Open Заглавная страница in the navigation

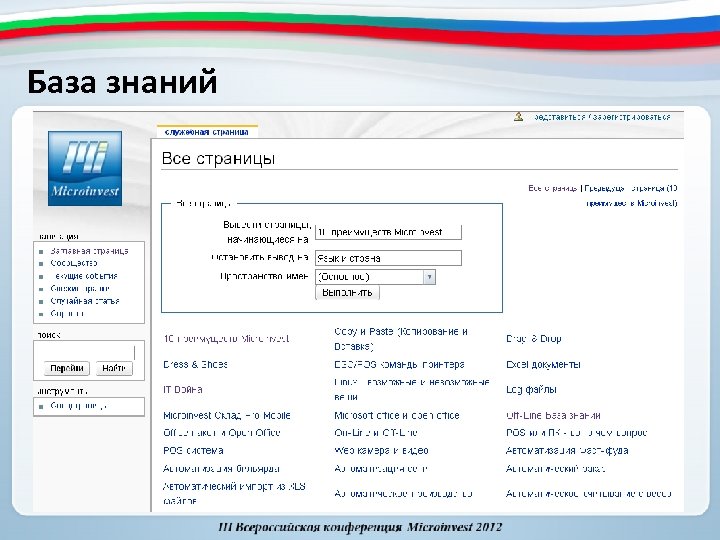pos(90,251)
